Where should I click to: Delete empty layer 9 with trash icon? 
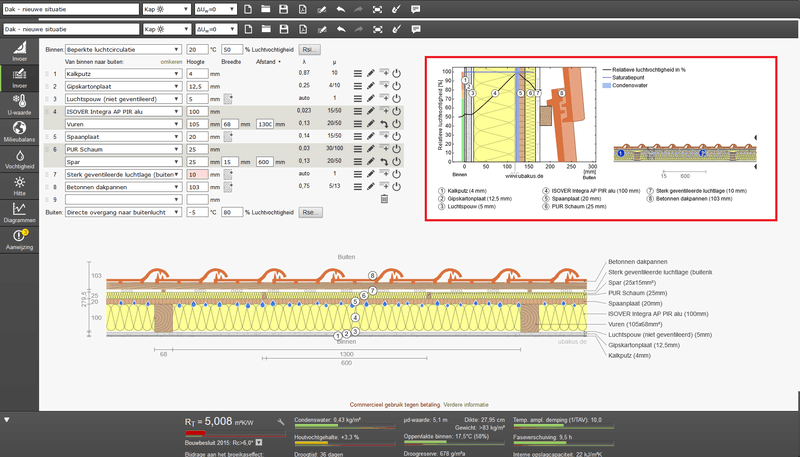[383, 200]
